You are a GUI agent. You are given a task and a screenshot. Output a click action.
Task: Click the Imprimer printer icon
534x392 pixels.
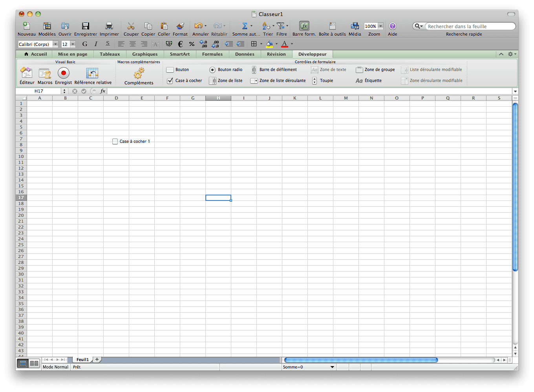click(109, 26)
